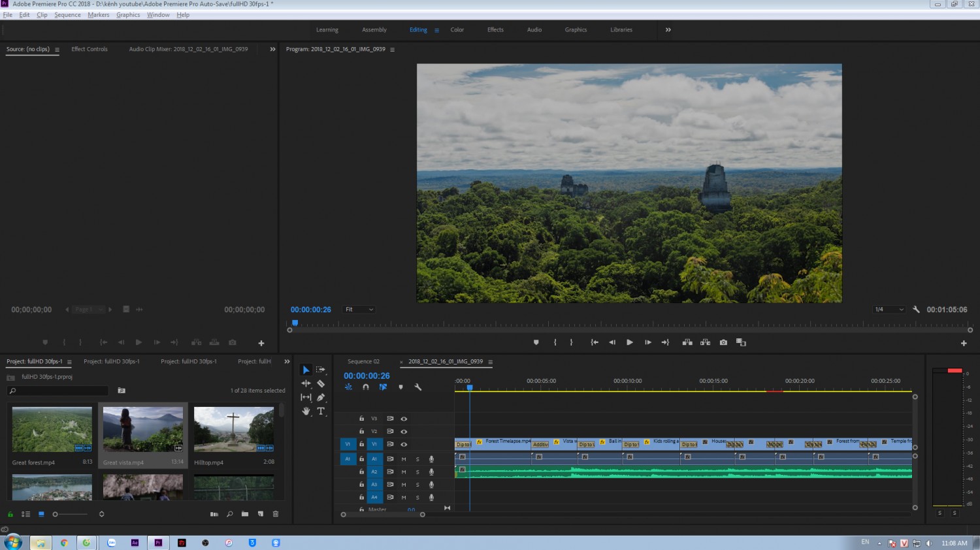This screenshot has width=980, height=550.
Task: Select the Hand tool
Action: coord(306,411)
